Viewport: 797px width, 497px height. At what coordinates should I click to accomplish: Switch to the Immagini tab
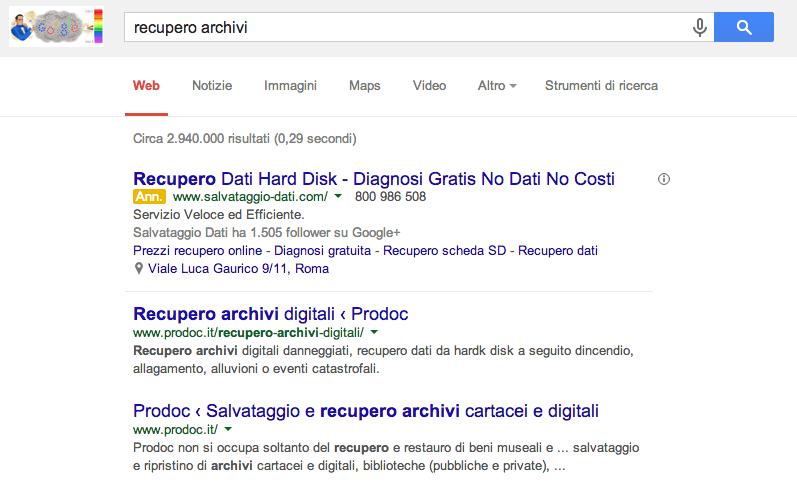click(290, 85)
